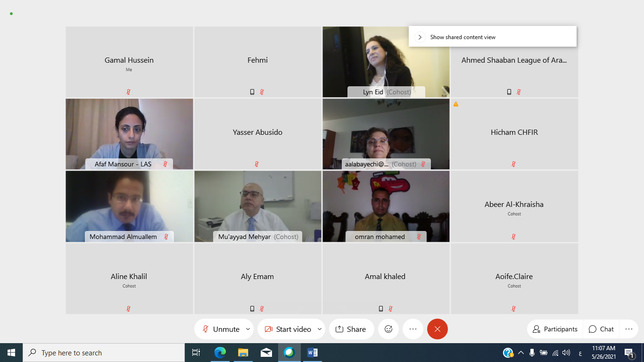Open Windows Task View
The height and width of the screenshot is (362, 644).
[196, 353]
